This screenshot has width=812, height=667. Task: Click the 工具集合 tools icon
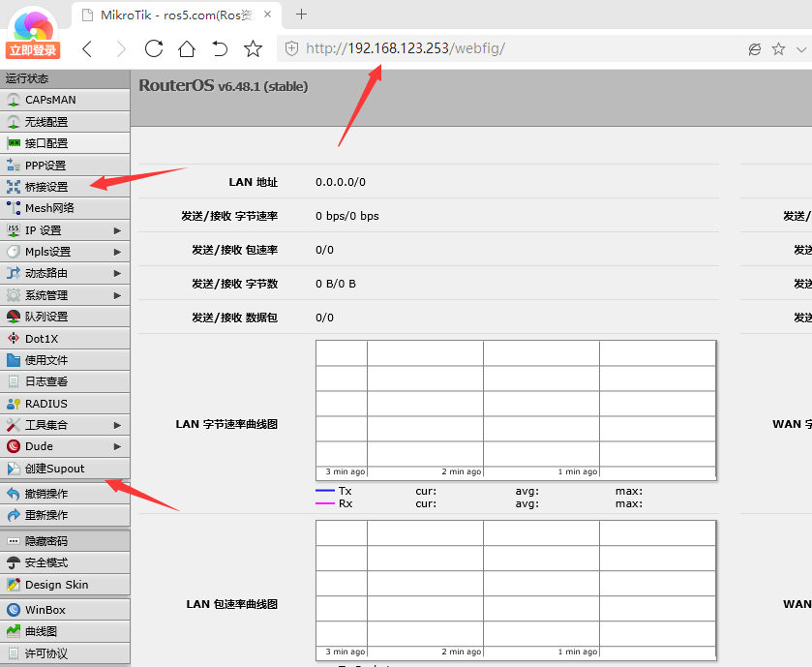tap(14, 425)
